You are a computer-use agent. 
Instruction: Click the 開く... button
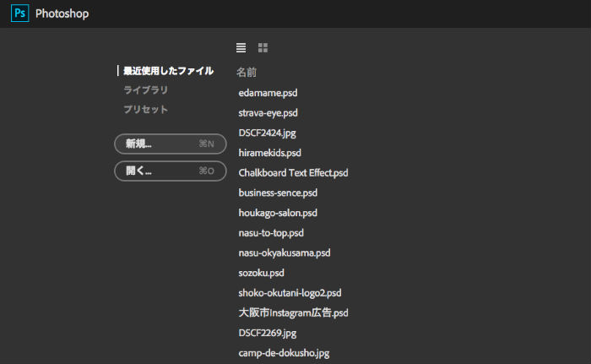171,171
